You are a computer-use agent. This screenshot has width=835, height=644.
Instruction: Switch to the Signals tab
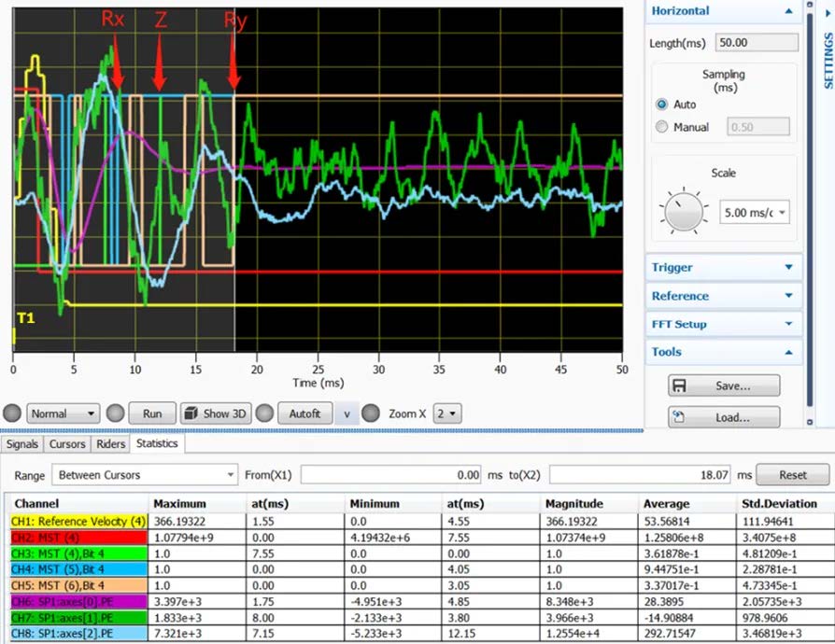point(22,443)
